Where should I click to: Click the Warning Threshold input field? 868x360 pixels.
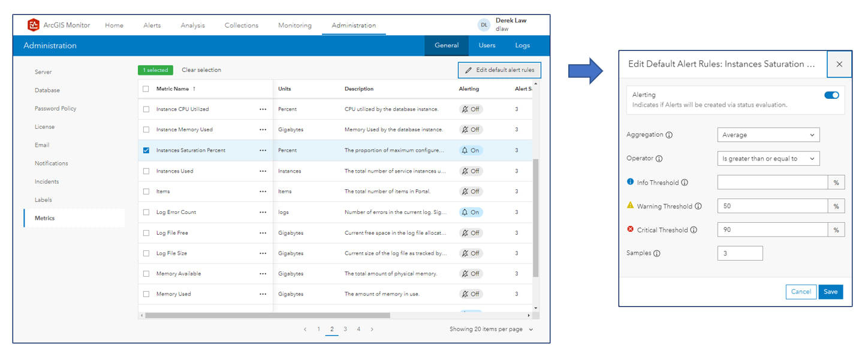point(772,206)
